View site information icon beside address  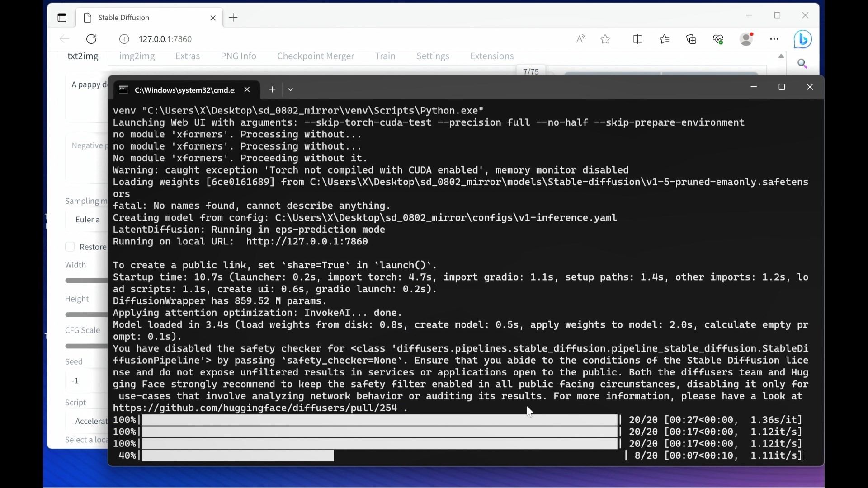point(124,39)
